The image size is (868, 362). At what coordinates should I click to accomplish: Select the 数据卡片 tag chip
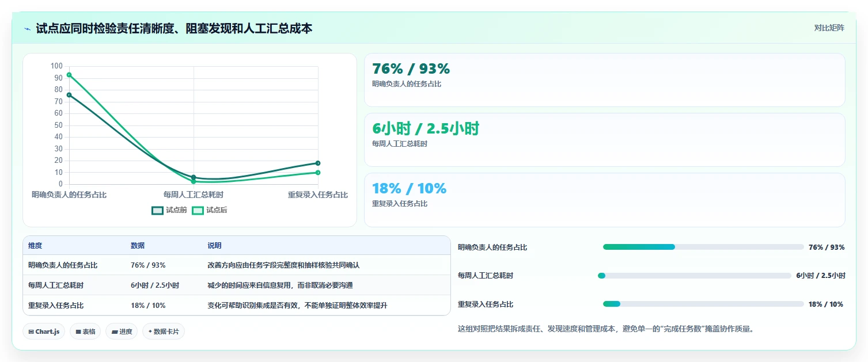tap(164, 331)
